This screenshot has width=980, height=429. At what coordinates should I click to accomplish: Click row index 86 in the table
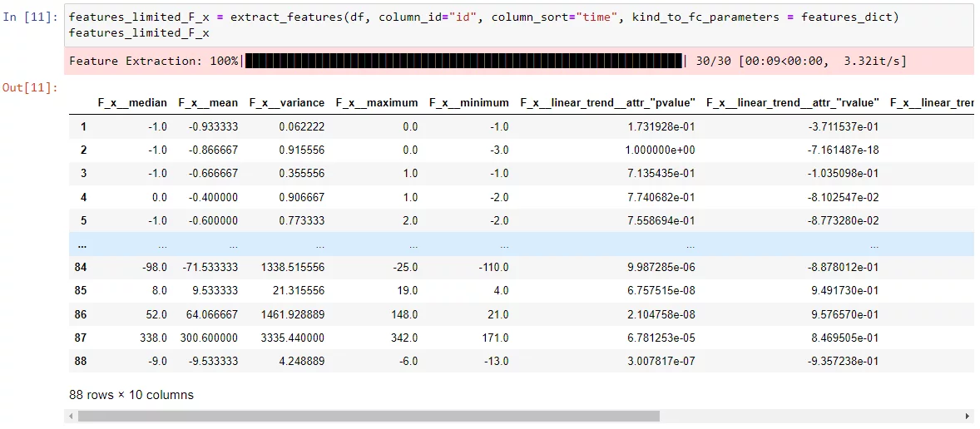point(81,314)
